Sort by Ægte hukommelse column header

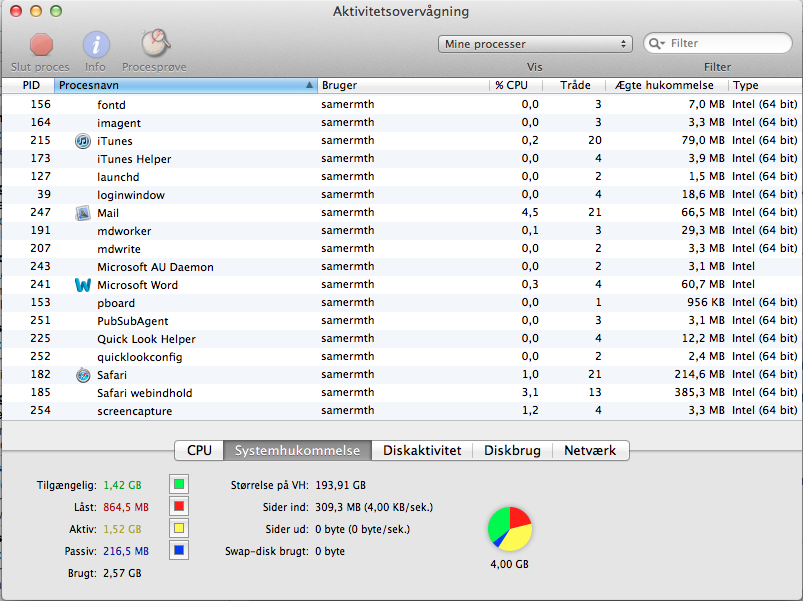pyautogui.click(x=667, y=85)
